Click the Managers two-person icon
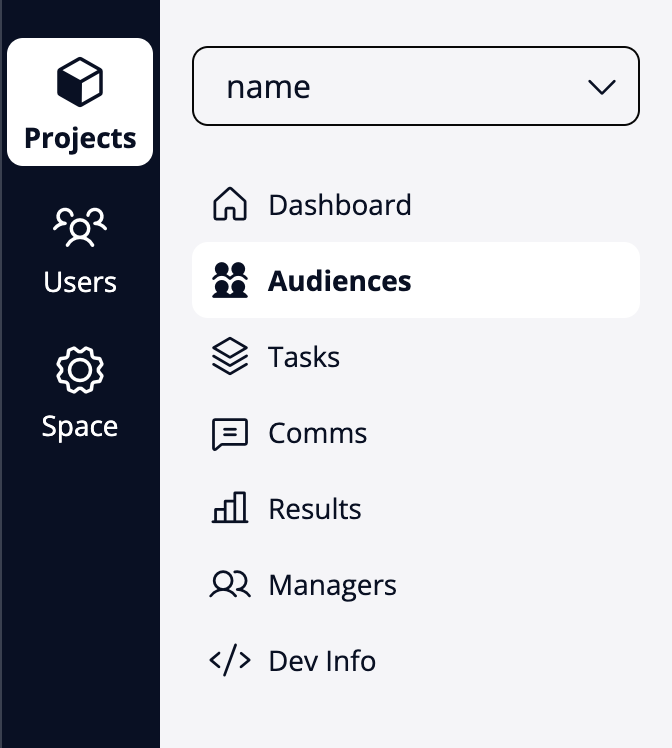The image size is (672, 748). (230, 585)
